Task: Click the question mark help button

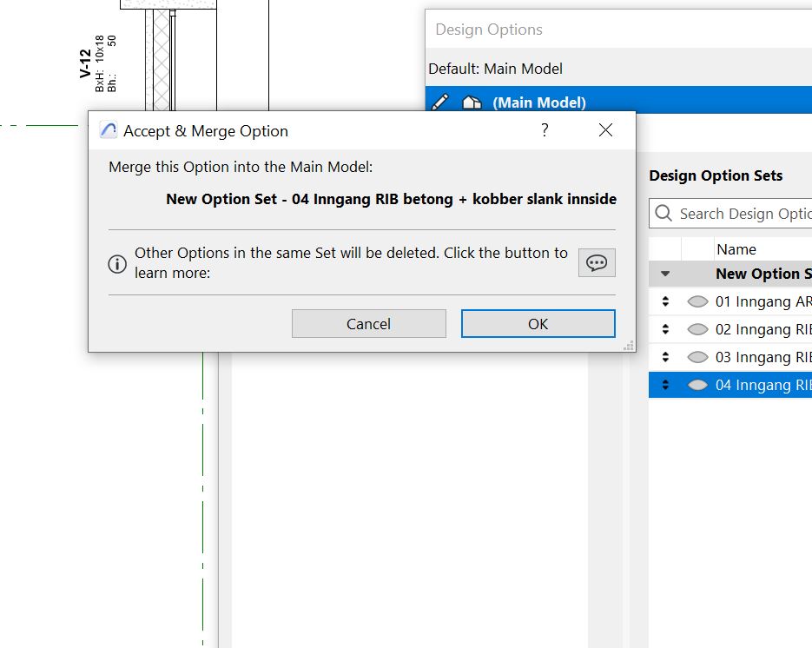Action: click(x=545, y=130)
